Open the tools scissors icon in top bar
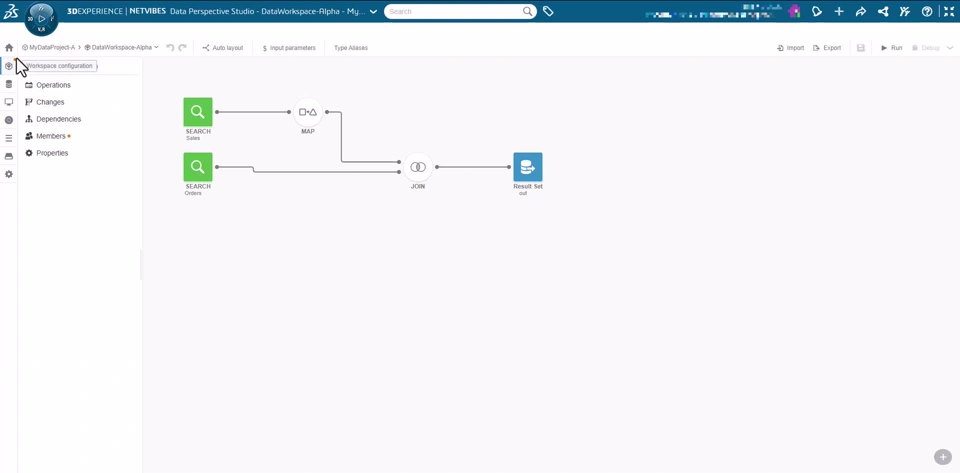Screen dimensions: 960x473 pyautogui.click(x=905, y=11)
